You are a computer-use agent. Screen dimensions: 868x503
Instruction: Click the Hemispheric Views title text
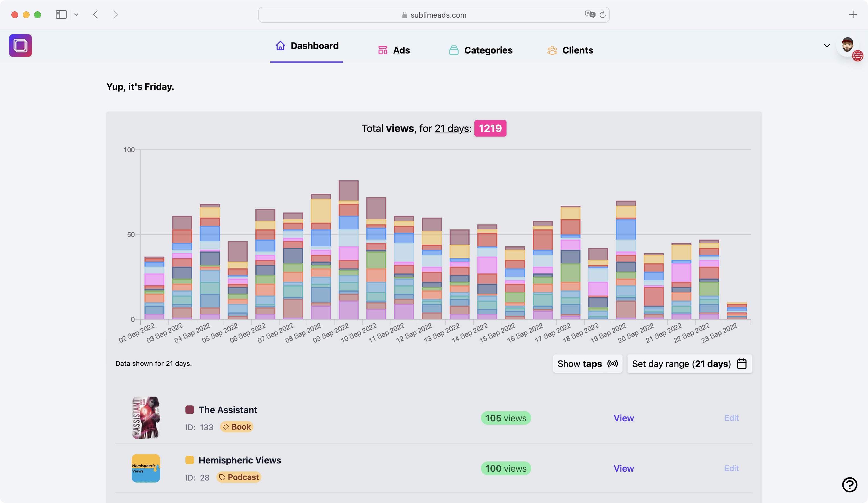pos(240,460)
